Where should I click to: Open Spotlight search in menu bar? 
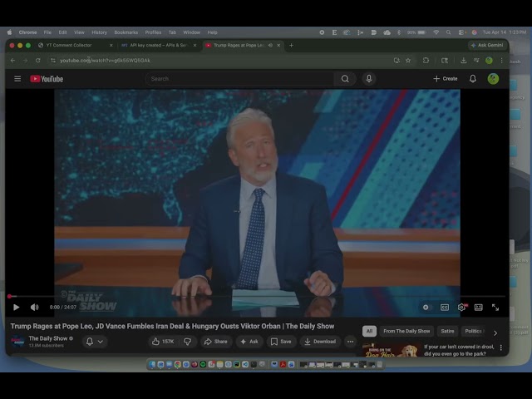tap(448, 32)
